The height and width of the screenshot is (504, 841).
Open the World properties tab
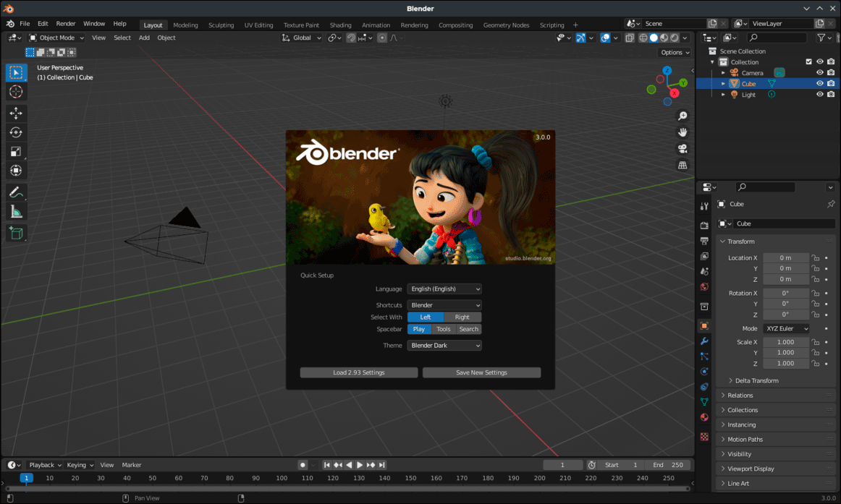(703, 286)
